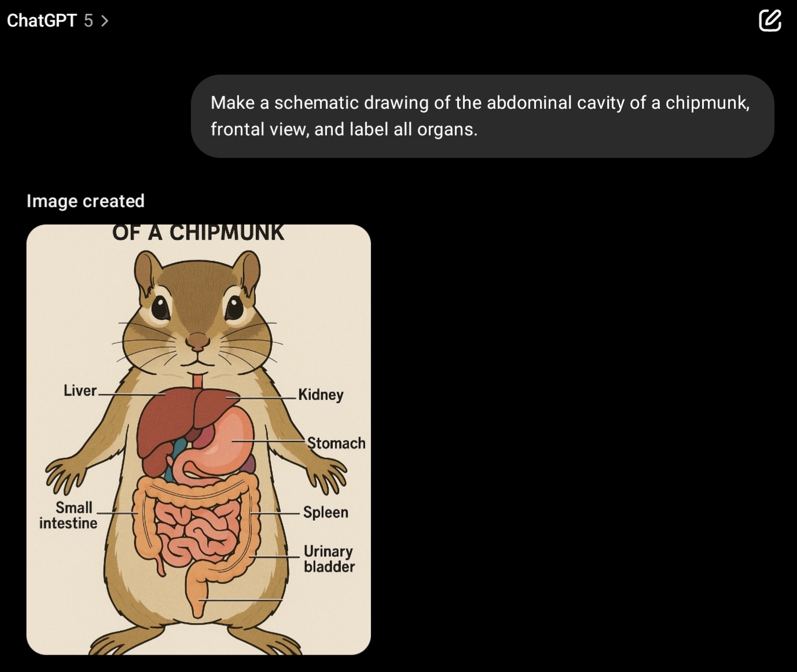Select the user prompt message bubble

[x=482, y=116]
